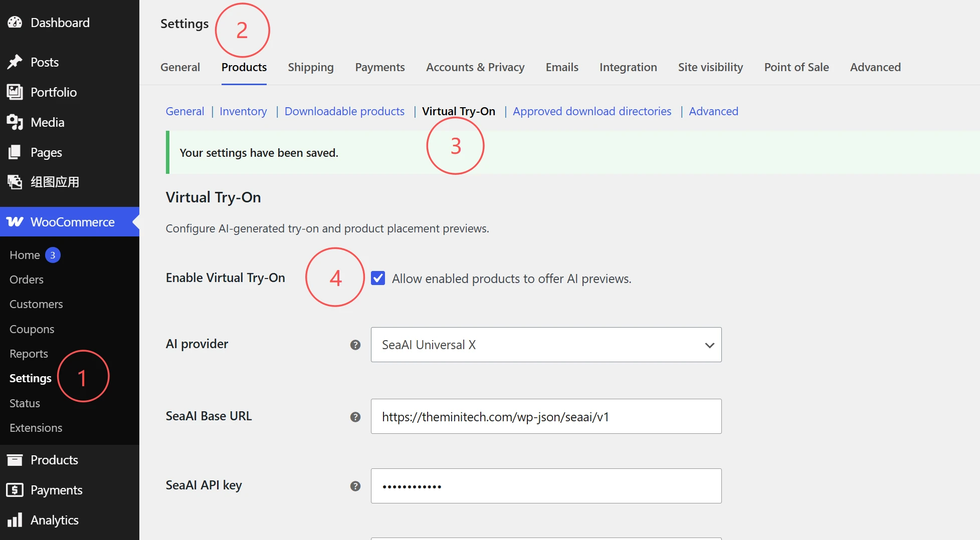980x540 pixels.
Task: Open Downloadable products subsection link
Action: 344,111
